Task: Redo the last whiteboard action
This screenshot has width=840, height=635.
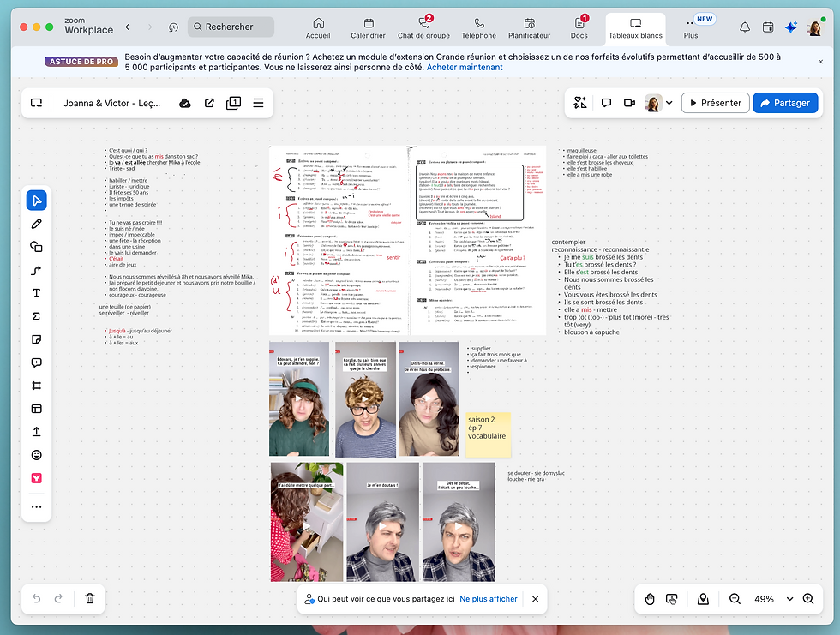Action: [58, 599]
